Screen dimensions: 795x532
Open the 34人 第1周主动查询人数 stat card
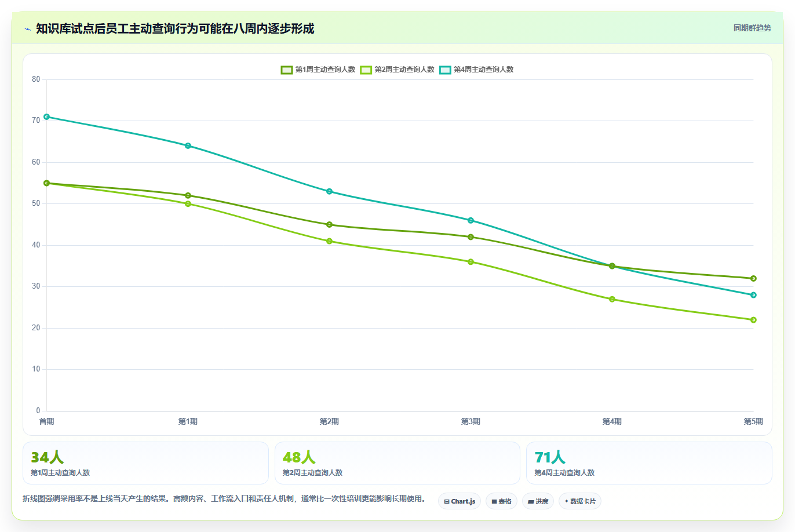(145, 463)
